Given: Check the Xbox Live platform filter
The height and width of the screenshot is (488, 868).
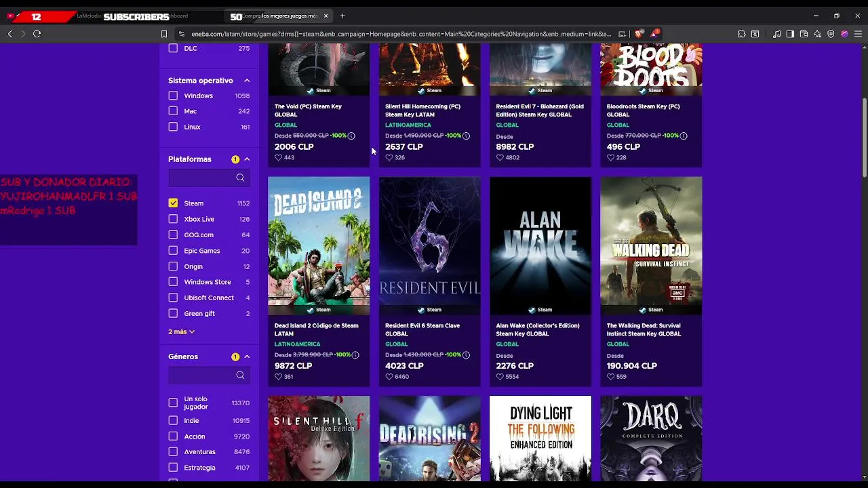Looking at the screenshot, I should click(x=173, y=219).
